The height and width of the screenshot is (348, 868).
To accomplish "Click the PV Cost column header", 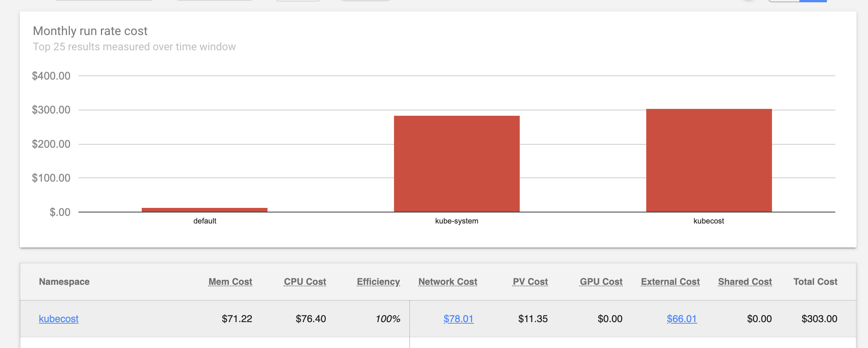I will [x=530, y=282].
